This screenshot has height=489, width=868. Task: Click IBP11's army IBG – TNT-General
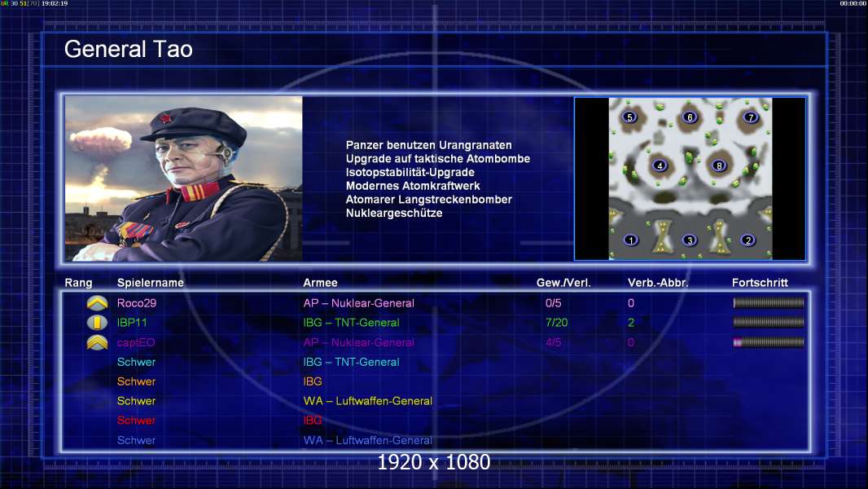[x=351, y=322]
